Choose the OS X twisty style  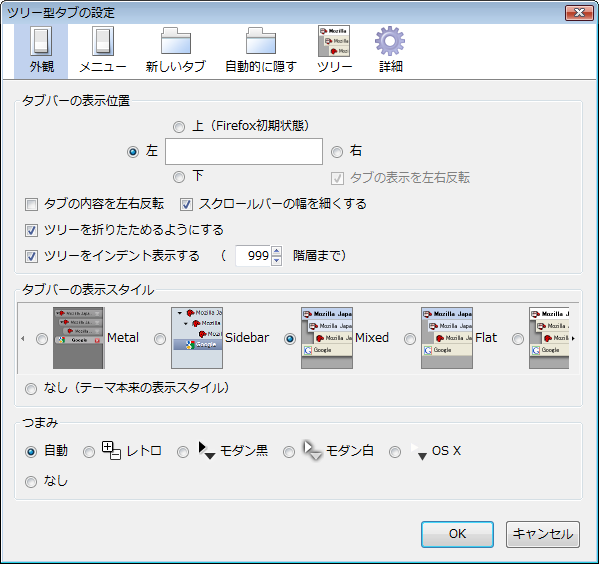pyautogui.click(x=395, y=452)
